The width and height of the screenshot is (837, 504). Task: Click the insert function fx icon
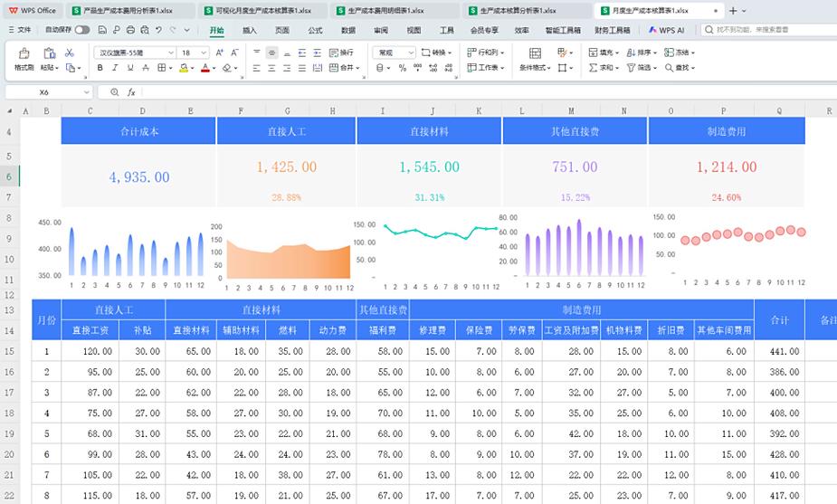click(131, 92)
